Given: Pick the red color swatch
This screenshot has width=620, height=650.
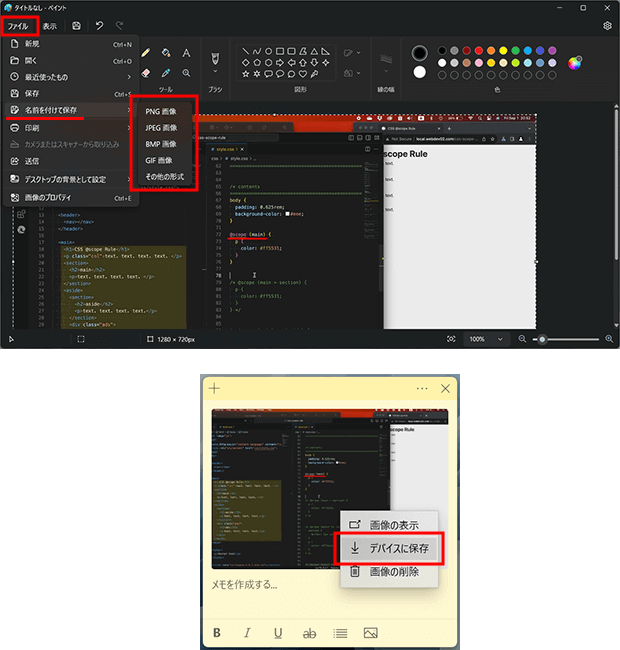Looking at the screenshot, I should click(479, 51).
